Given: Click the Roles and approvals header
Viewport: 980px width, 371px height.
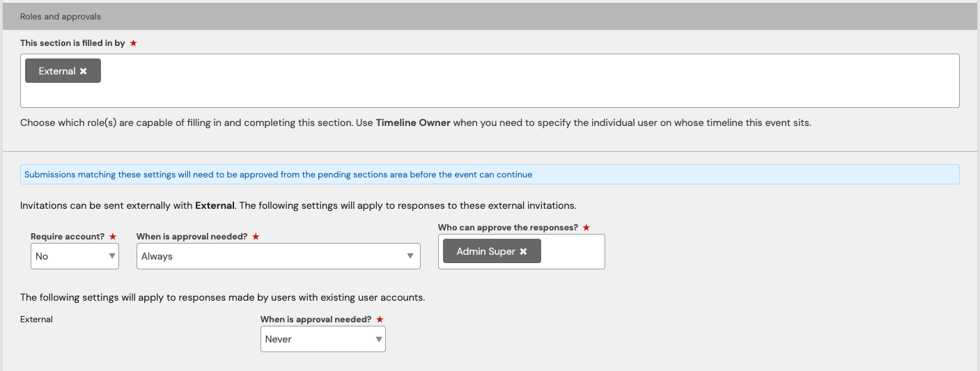Looking at the screenshot, I should coord(61,16).
